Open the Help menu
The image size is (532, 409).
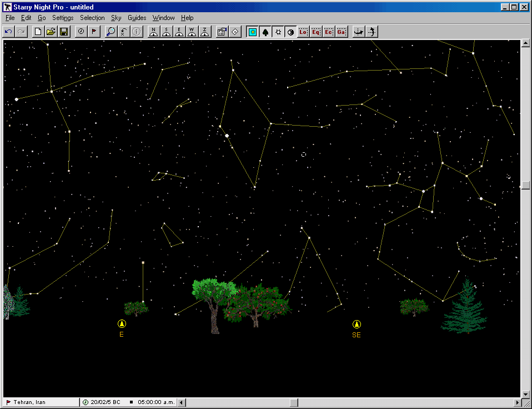pos(187,18)
